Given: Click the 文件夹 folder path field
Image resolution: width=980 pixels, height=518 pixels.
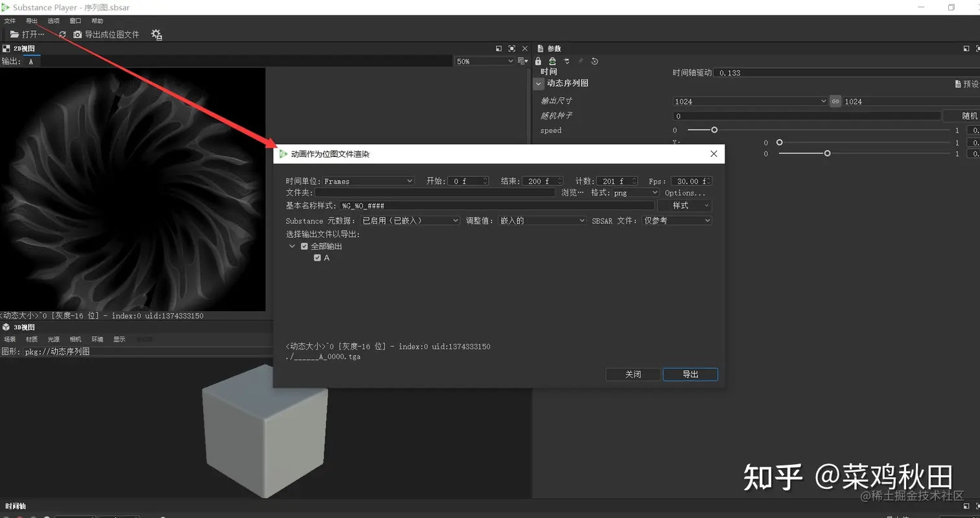Looking at the screenshot, I should 436,193.
